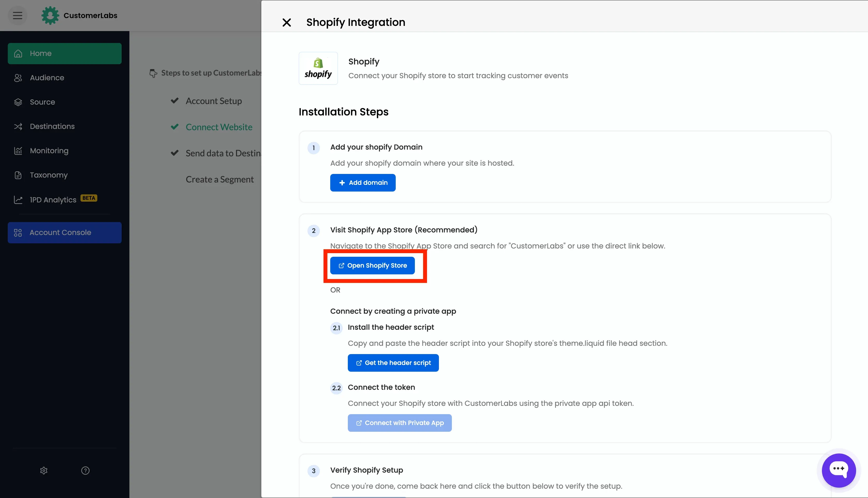The width and height of the screenshot is (868, 498).
Task: Open the hamburger menu
Action: coord(17,15)
